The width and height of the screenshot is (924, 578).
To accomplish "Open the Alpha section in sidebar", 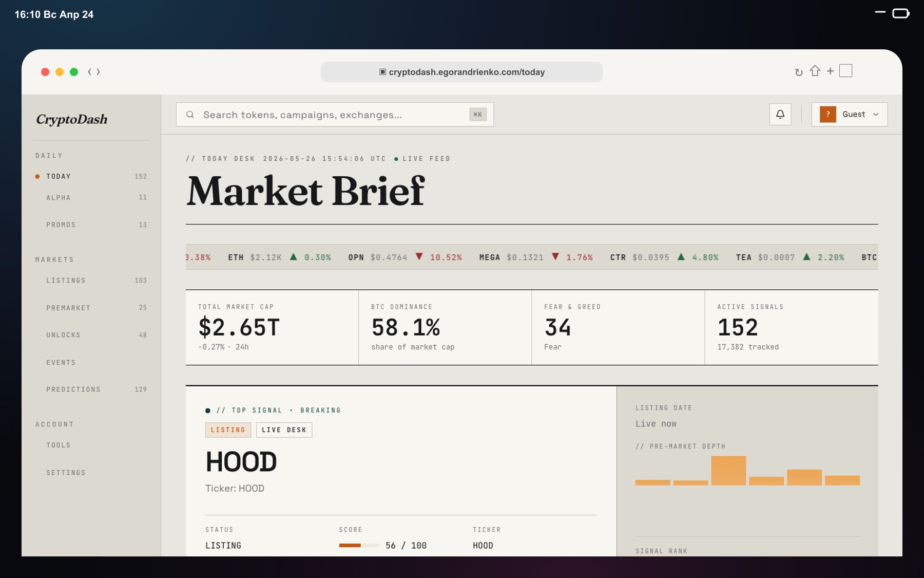I will point(91,198).
